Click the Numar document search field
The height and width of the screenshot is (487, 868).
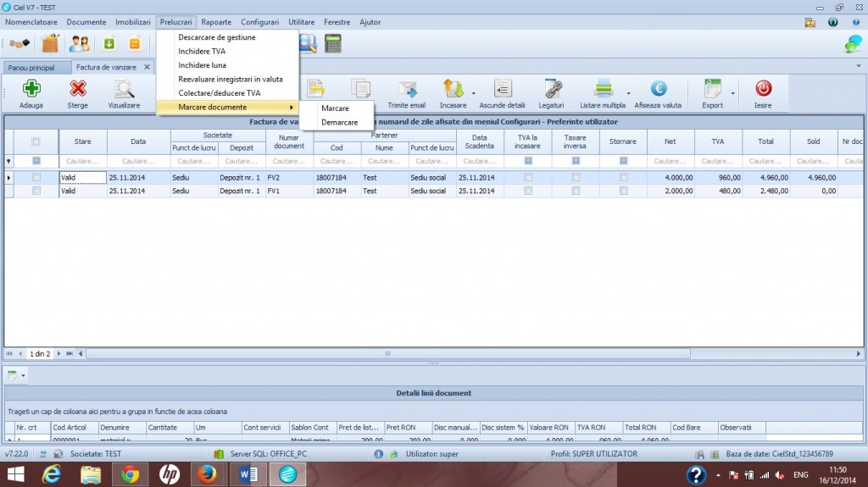pyautogui.click(x=289, y=161)
